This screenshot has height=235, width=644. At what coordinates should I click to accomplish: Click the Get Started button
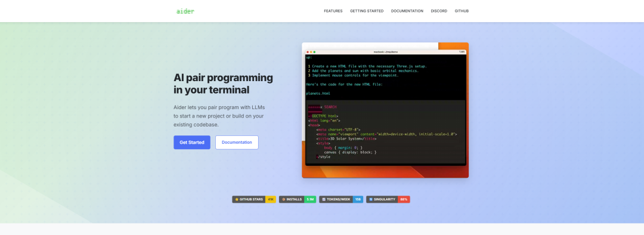[192, 143]
